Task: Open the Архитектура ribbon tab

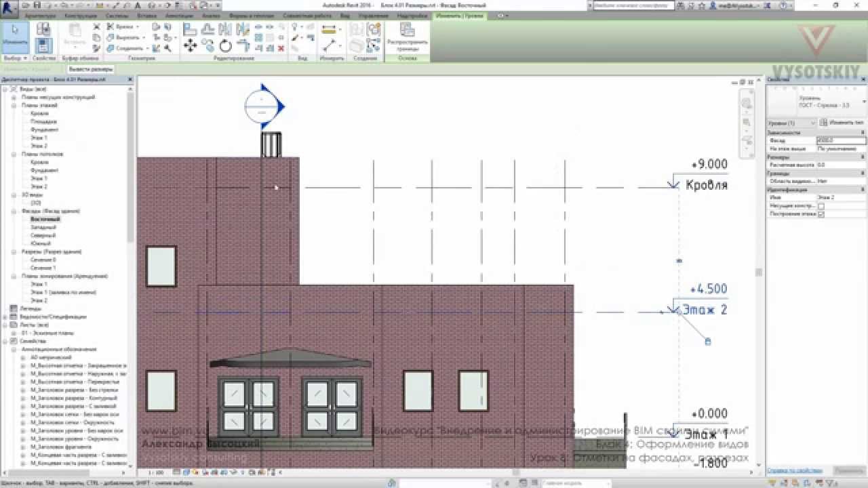Action: point(40,15)
